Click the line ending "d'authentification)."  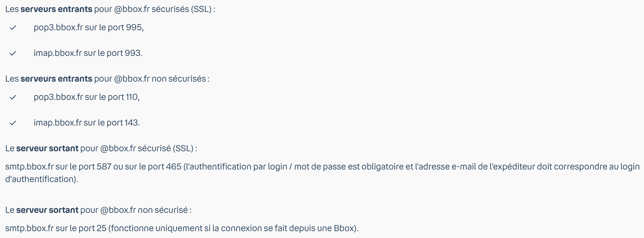(41, 179)
